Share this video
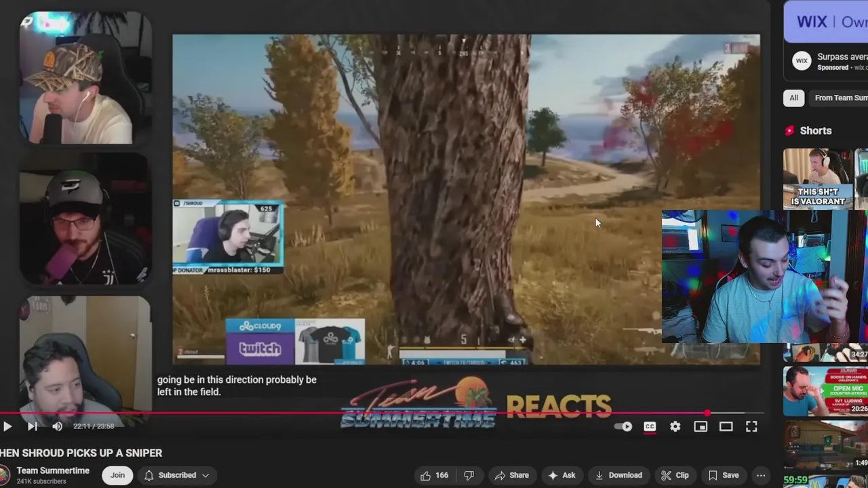Viewport: 868px width, 488px height. point(511,475)
